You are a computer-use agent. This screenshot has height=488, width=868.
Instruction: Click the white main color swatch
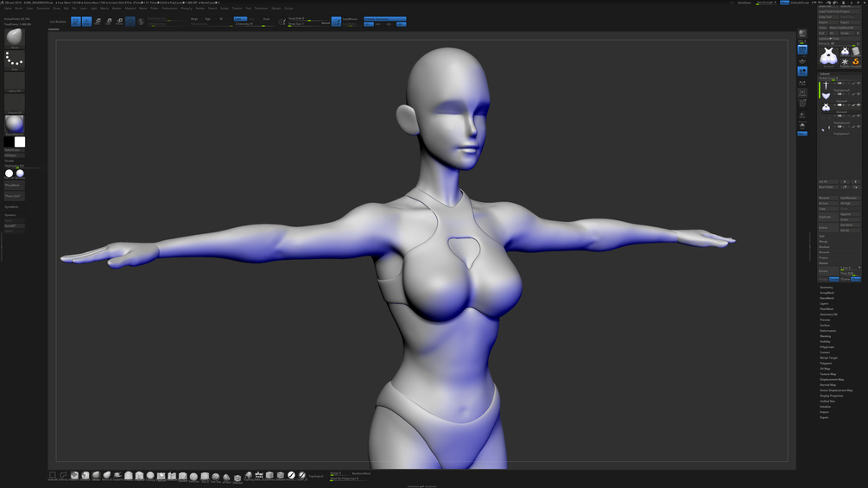[x=20, y=143]
